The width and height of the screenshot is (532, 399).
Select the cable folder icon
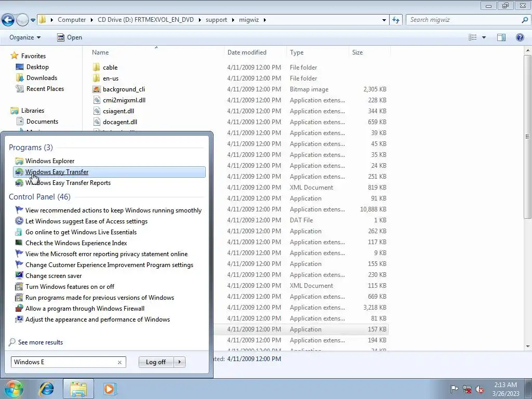[x=96, y=67]
